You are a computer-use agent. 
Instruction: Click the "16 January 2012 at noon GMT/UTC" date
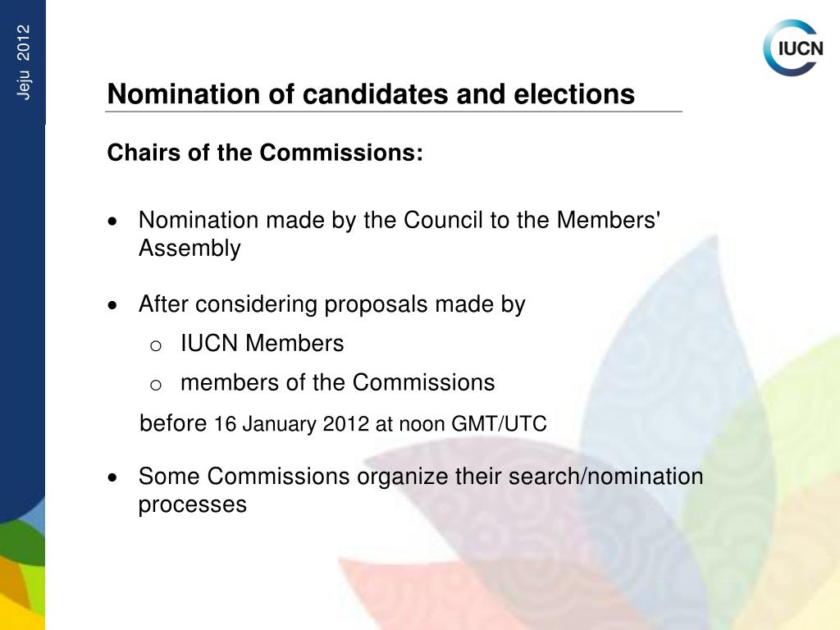pyautogui.click(x=380, y=424)
